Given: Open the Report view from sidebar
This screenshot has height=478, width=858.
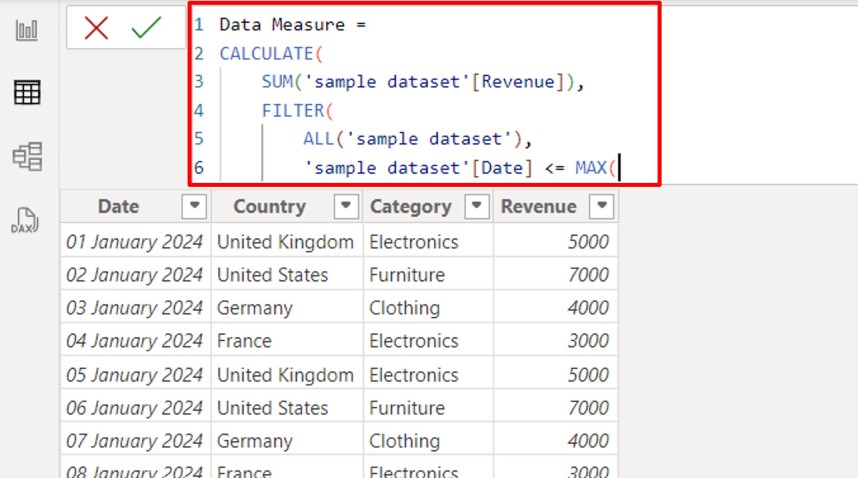Looking at the screenshot, I should click(x=26, y=30).
